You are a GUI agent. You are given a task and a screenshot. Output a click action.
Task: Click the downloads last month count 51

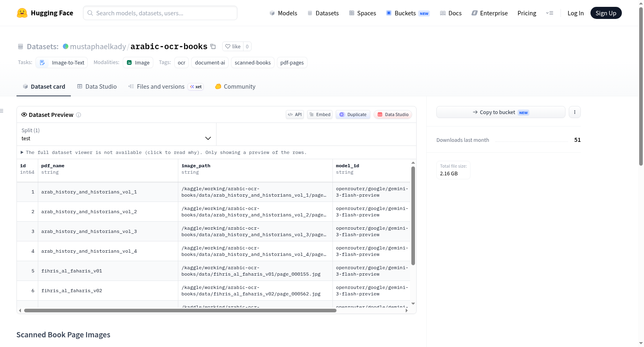click(x=578, y=140)
